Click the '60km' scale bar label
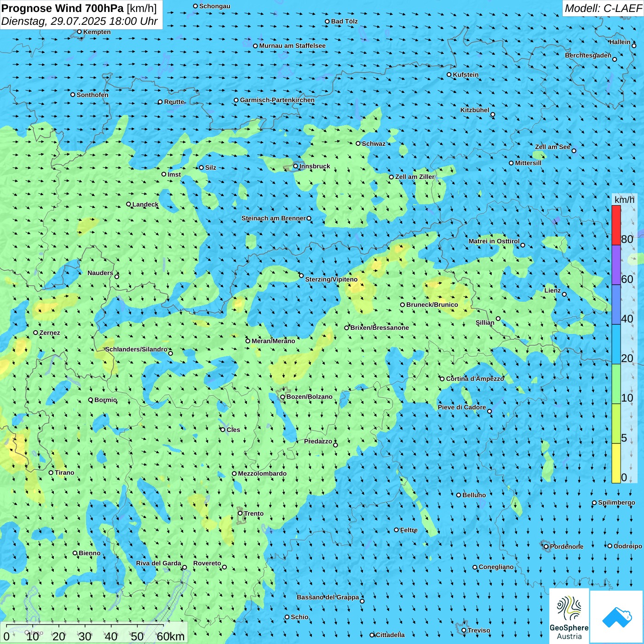The height and width of the screenshot is (644, 644). click(x=171, y=636)
